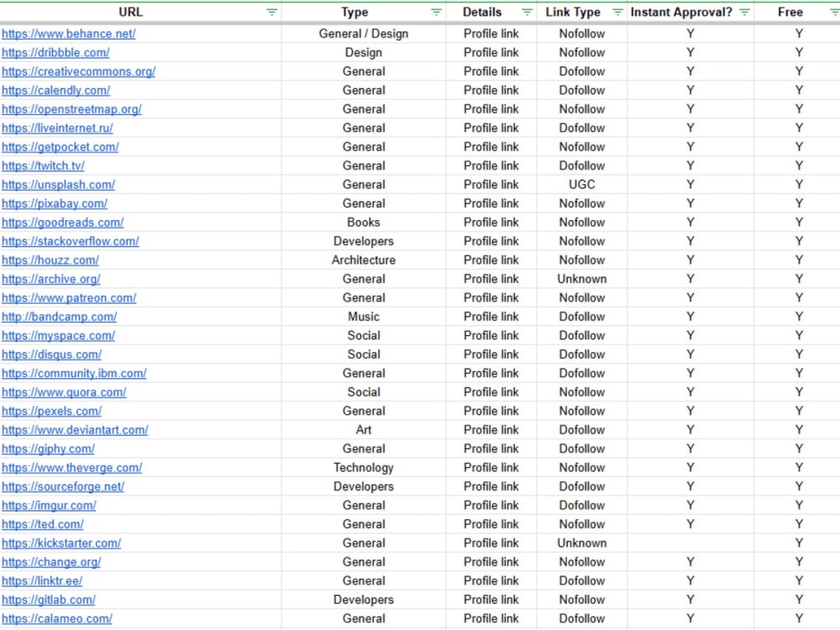840x630 pixels.
Task: Select the Technology cell in theverge row
Action: pyautogui.click(x=363, y=467)
